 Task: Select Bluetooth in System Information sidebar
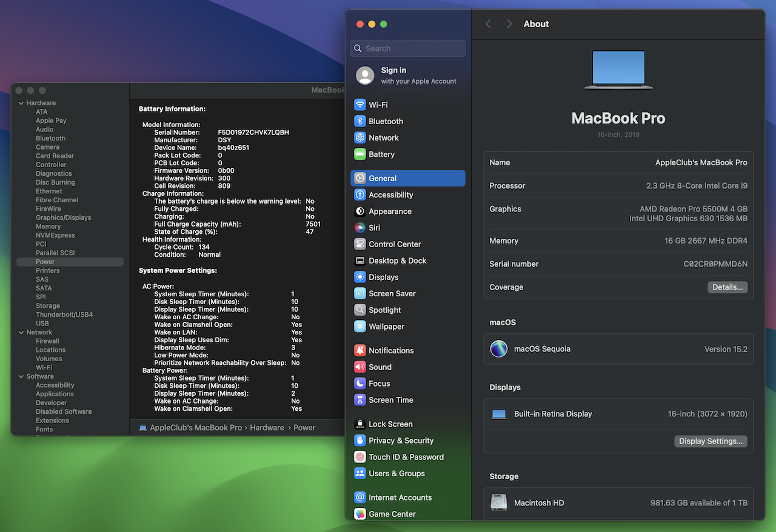click(x=50, y=138)
